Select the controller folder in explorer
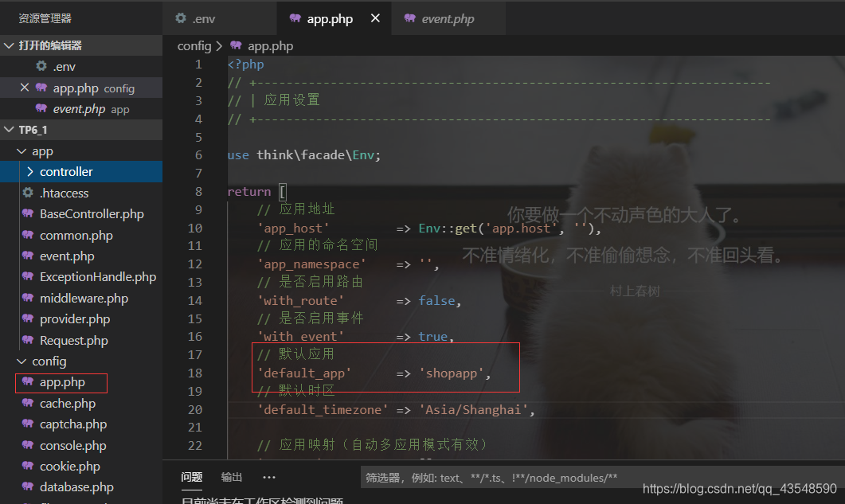Viewport: 845px width, 504px height. [80, 171]
